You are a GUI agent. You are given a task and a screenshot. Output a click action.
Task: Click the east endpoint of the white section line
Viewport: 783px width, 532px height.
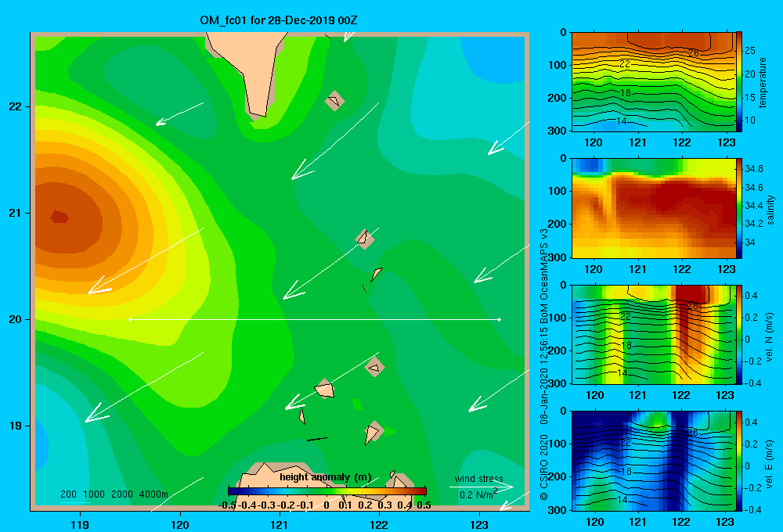[500, 319]
